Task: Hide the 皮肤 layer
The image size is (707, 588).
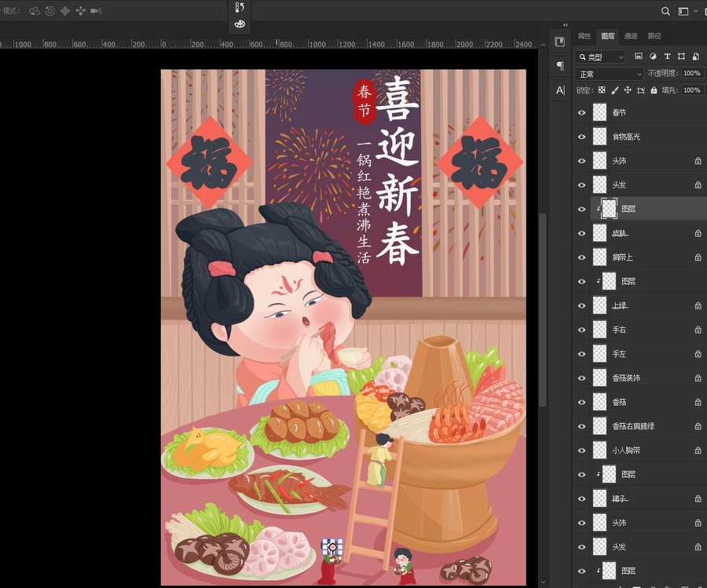Action: point(581,233)
